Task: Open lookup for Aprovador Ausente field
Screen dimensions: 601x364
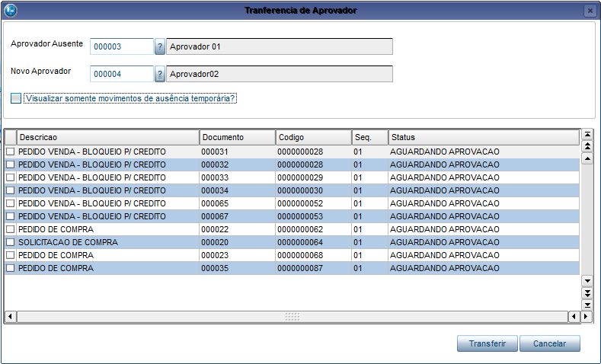Action: [160, 46]
